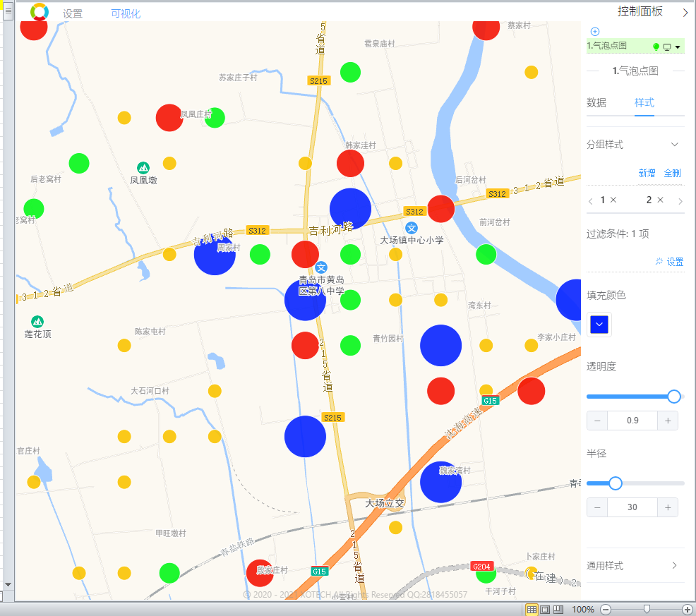Click the 凤凰墩 scenic spot icon on the map
This screenshot has height=616, width=696.
(143, 168)
